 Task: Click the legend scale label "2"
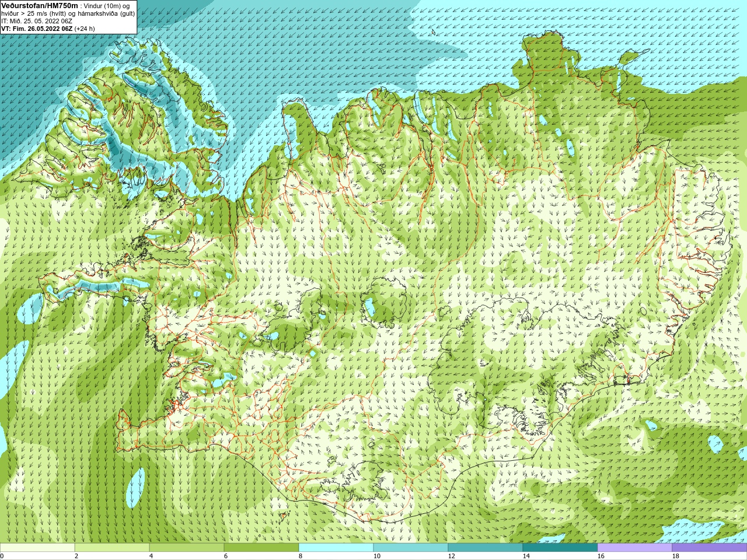point(76,556)
